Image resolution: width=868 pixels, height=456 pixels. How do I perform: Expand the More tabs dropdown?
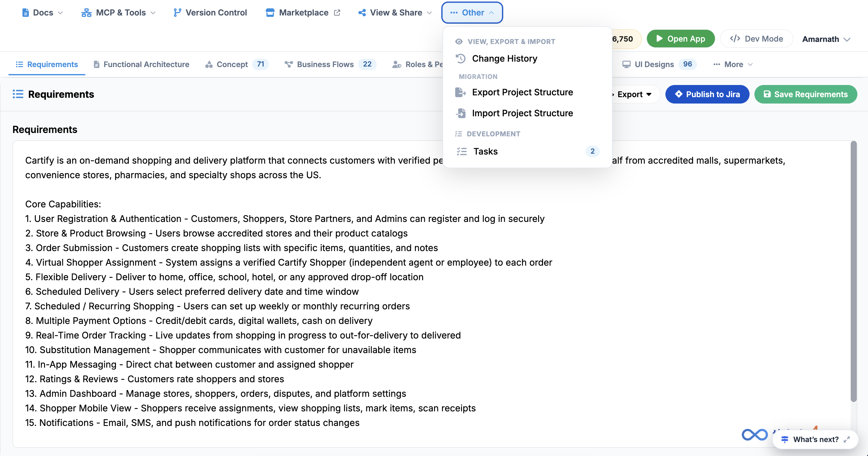(x=733, y=64)
